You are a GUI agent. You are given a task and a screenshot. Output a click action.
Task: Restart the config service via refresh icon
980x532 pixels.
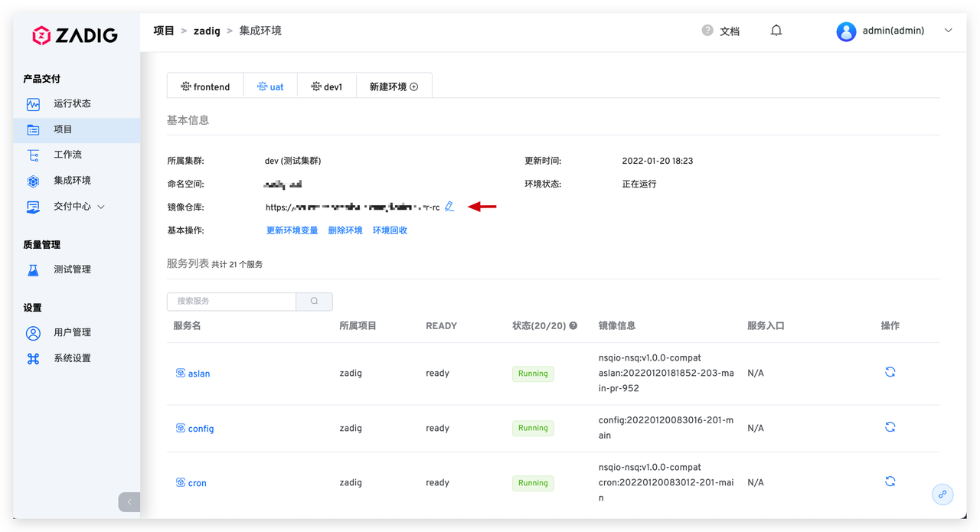(890, 427)
